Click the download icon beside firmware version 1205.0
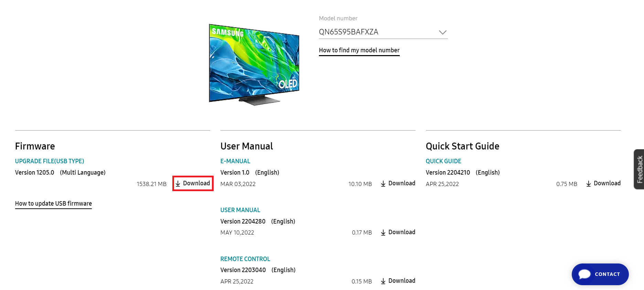The height and width of the screenshot is (290, 644). [x=178, y=184]
